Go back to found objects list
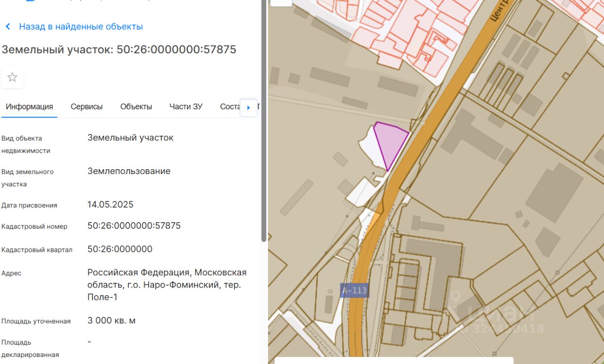Image resolution: width=604 pixels, height=364 pixels. (x=81, y=26)
